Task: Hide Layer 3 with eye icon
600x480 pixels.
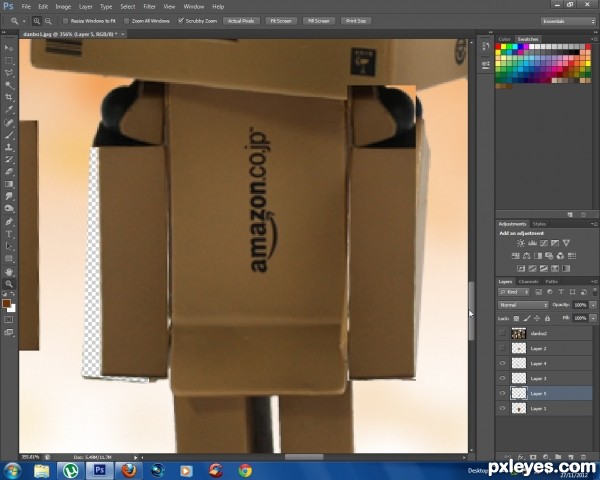Action: [x=502, y=378]
